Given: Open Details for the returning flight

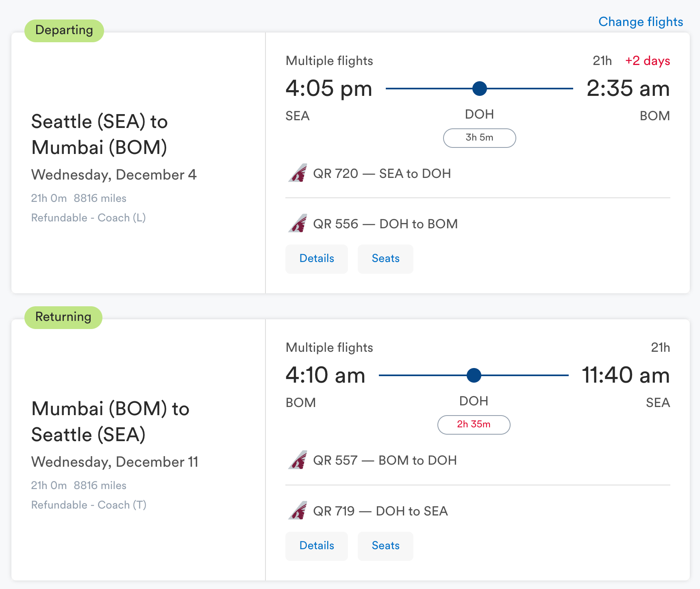Looking at the screenshot, I should click(x=317, y=546).
